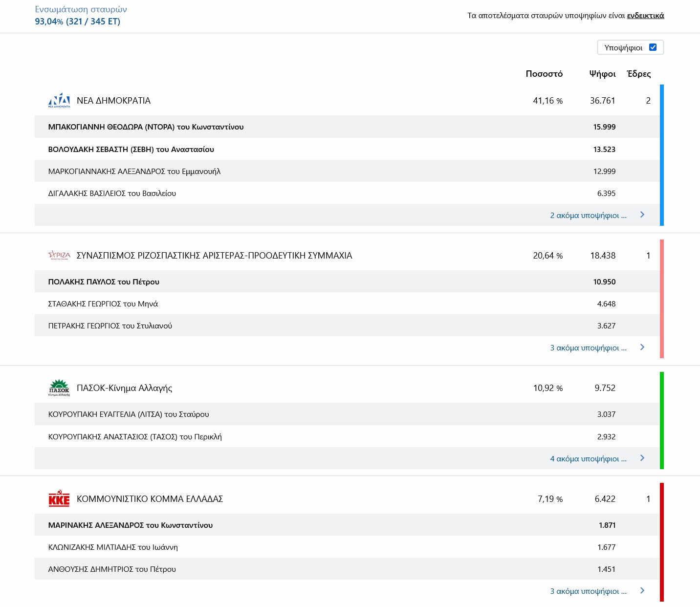Click the Ψήφοι column header

[602, 74]
